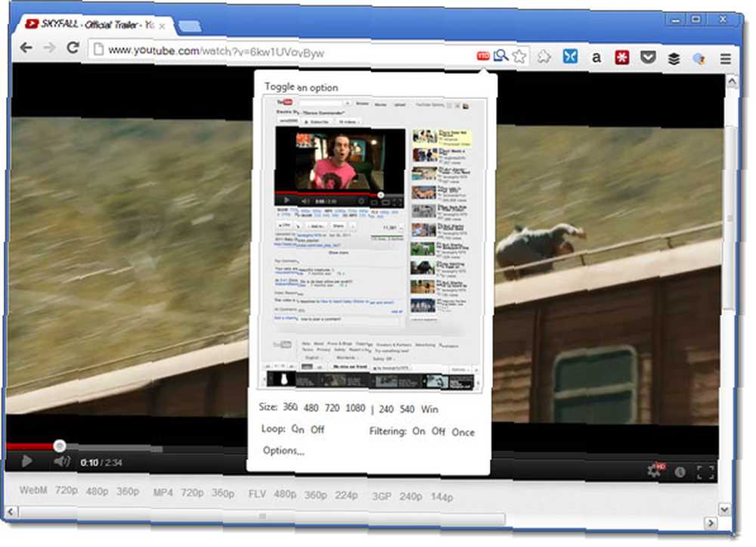The width and height of the screenshot is (756, 547).
Task: Set video size to 360
Action: 290,406
